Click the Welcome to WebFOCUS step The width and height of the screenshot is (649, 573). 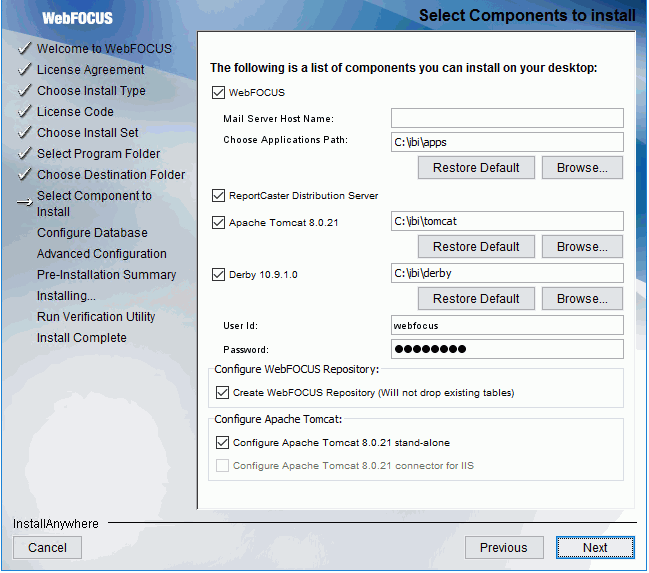click(104, 48)
